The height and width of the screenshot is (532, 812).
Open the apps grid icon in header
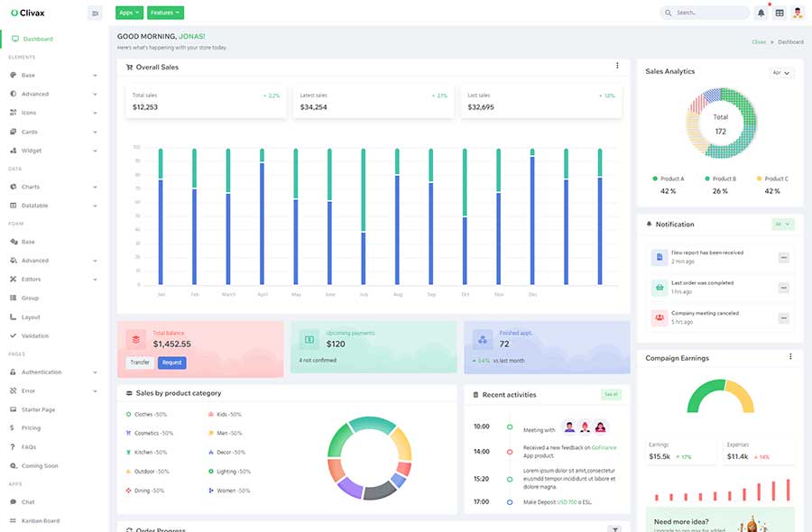tap(780, 13)
